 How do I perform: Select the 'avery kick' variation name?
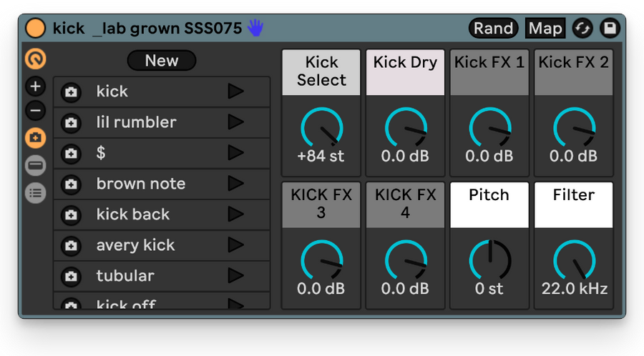click(x=135, y=245)
